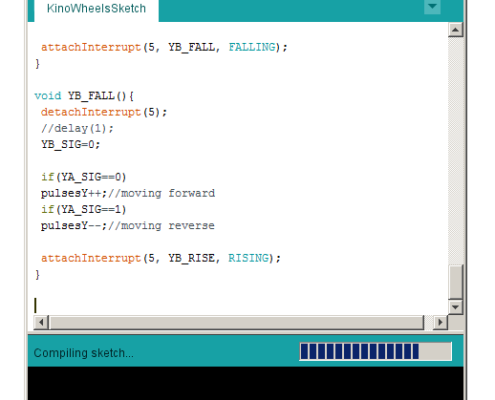Click the 'pulsesY--;' statement
Image resolution: width=495 pixels, height=400 pixels.
(74, 226)
